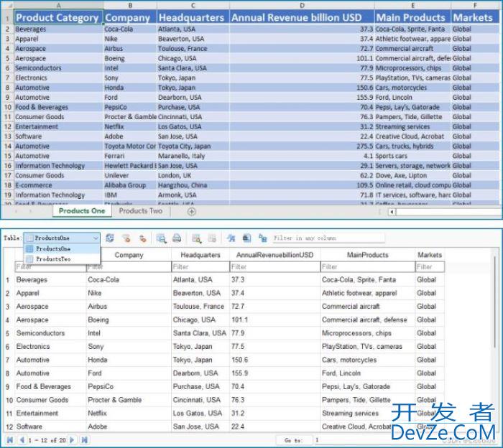Jump to first page of records
This screenshot has height=448, width=503.
pos(10,440)
